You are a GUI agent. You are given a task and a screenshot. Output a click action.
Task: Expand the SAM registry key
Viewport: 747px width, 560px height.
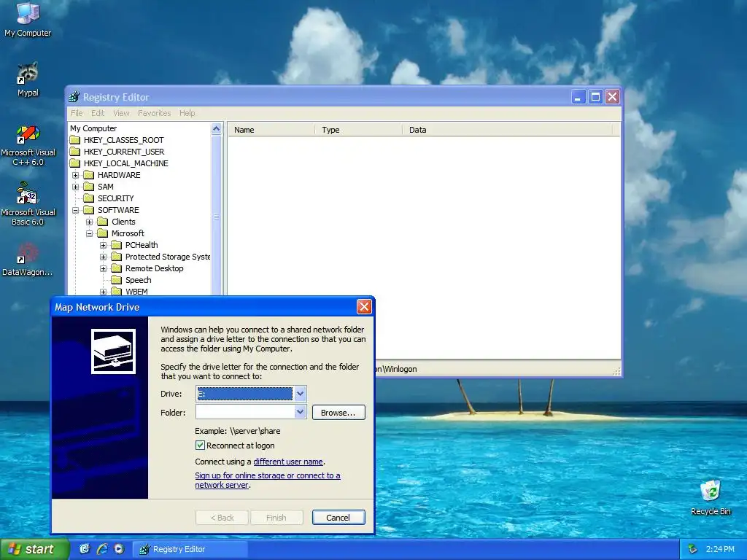click(75, 187)
